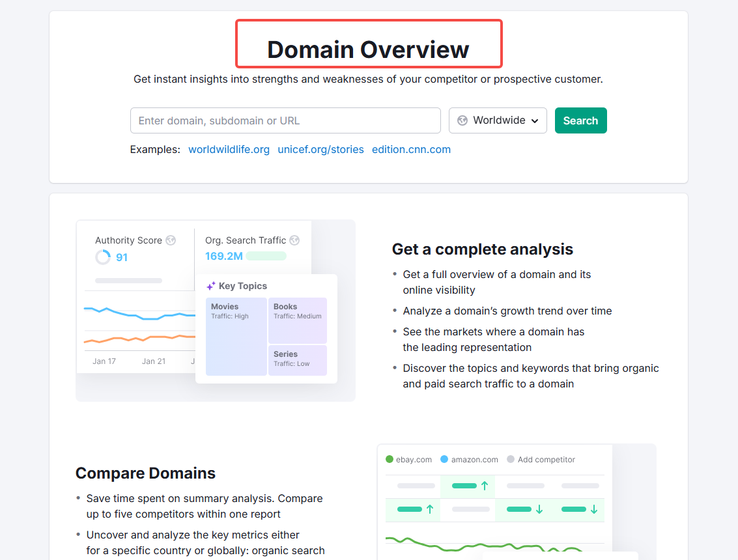Click the blue dot beside amazon.com
The image size is (738, 560).
click(444, 459)
